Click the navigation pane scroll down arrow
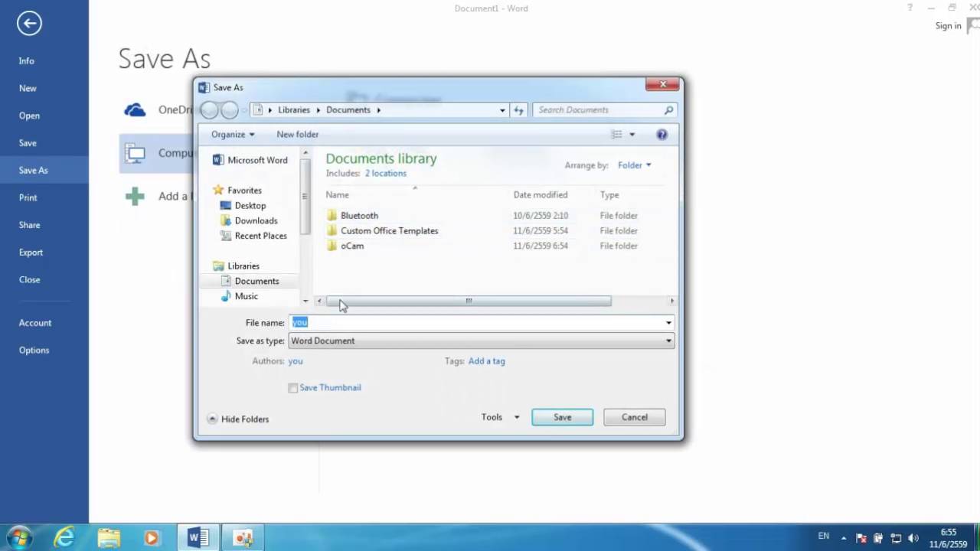This screenshot has height=551, width=980. coord(305,302)
